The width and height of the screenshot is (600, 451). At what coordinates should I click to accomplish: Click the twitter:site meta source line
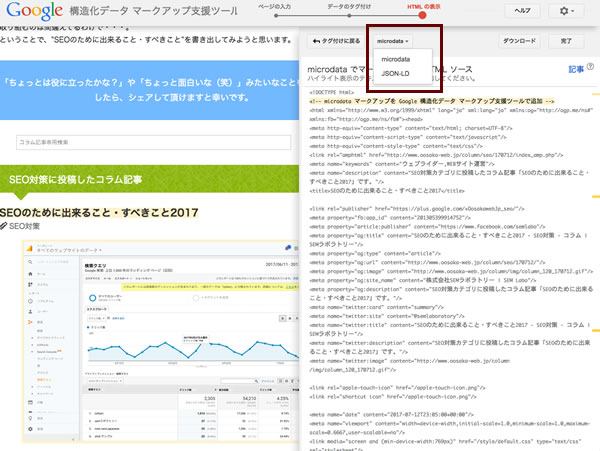387,316
